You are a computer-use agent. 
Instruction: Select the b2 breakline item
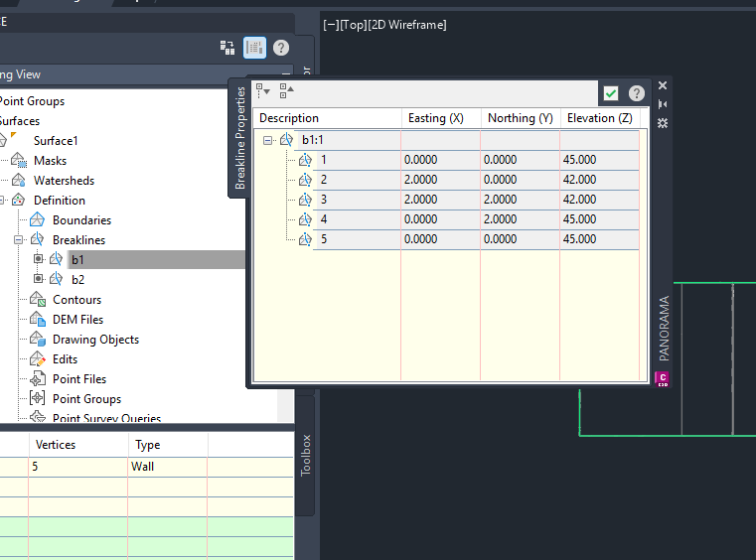coord(78,280)
